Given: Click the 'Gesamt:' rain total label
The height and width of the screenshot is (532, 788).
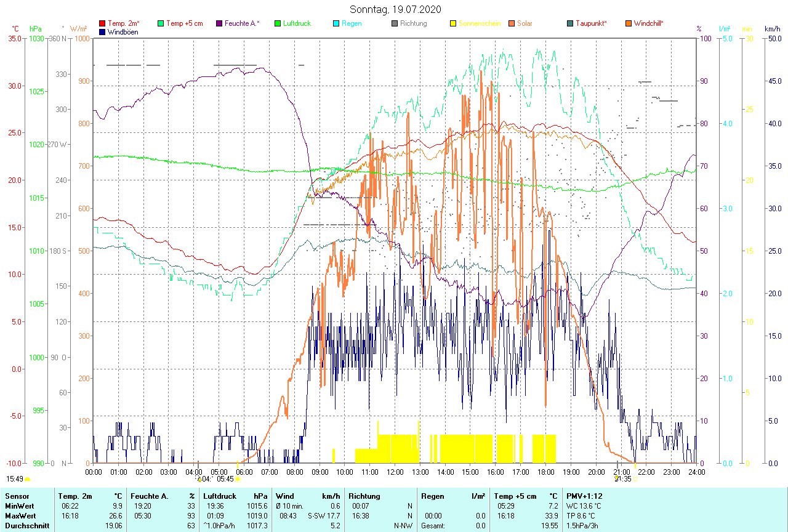Looking at the screenshot, I should pyautogui.click(x=433, y=525).
